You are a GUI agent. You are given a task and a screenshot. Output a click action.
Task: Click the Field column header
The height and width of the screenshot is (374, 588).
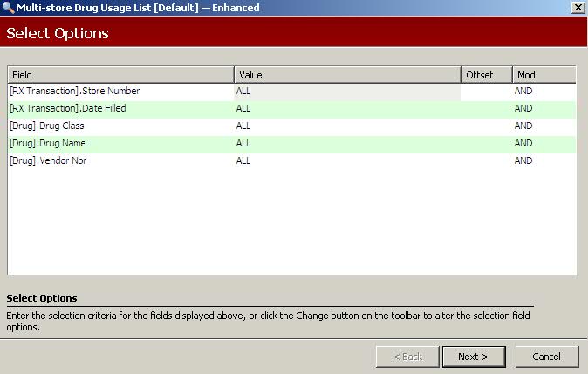coord(120,75)
